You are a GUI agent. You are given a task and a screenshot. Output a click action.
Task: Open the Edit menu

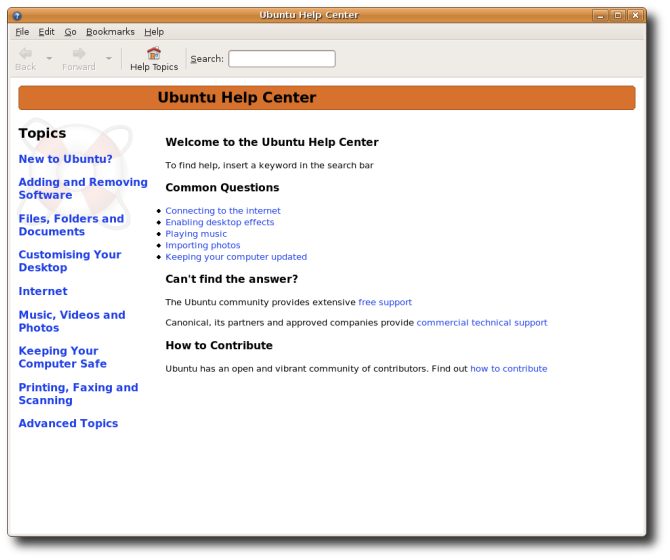47,32
